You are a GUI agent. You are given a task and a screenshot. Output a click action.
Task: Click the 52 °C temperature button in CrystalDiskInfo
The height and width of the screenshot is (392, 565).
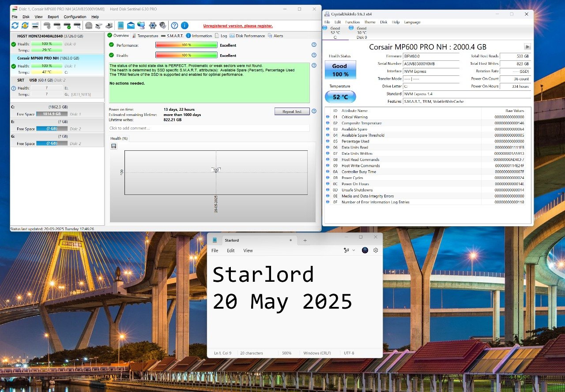tap(340, 97)
